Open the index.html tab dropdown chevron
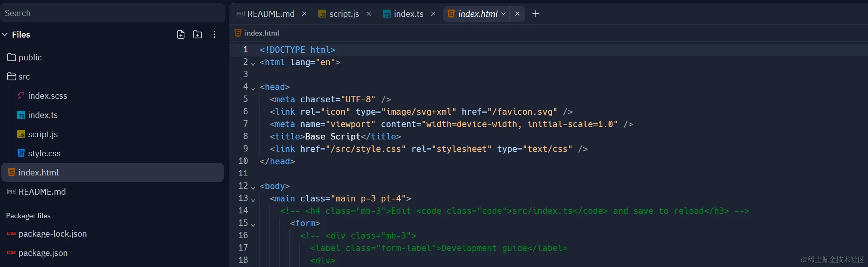 pos(503,14)
